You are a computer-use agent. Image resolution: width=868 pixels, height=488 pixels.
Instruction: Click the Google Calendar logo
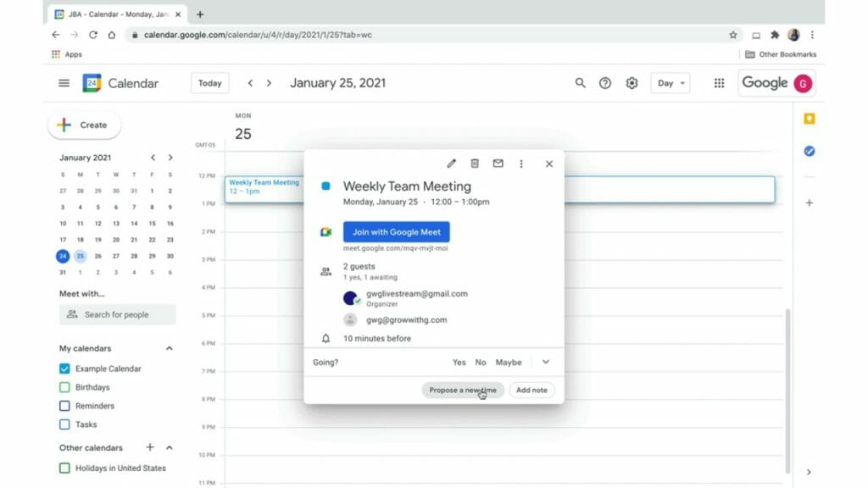coord(92,83)
